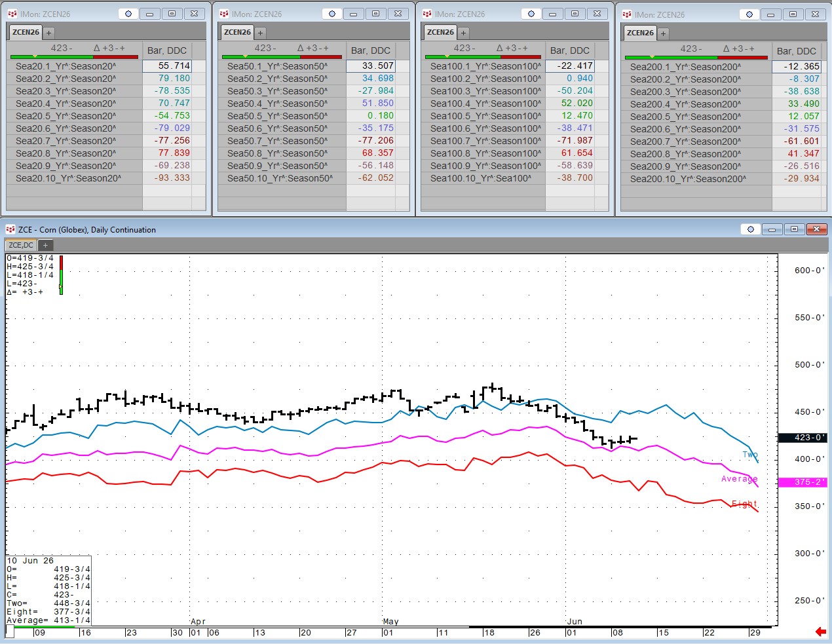This screenshot has width=832, height=644.
Task: Select ZCEN26 tab in first IMon window
Action: click(x=26, y=32)
